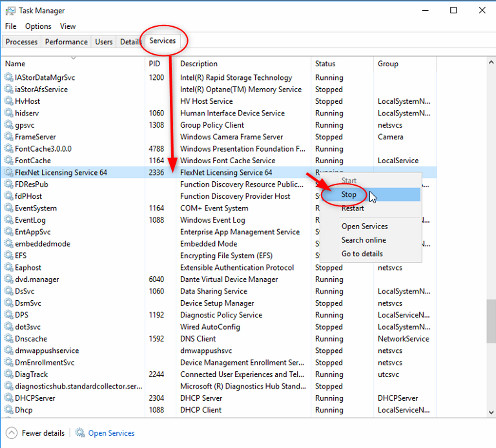Click the icon beside Dnscache service

[x=8, y=339]
